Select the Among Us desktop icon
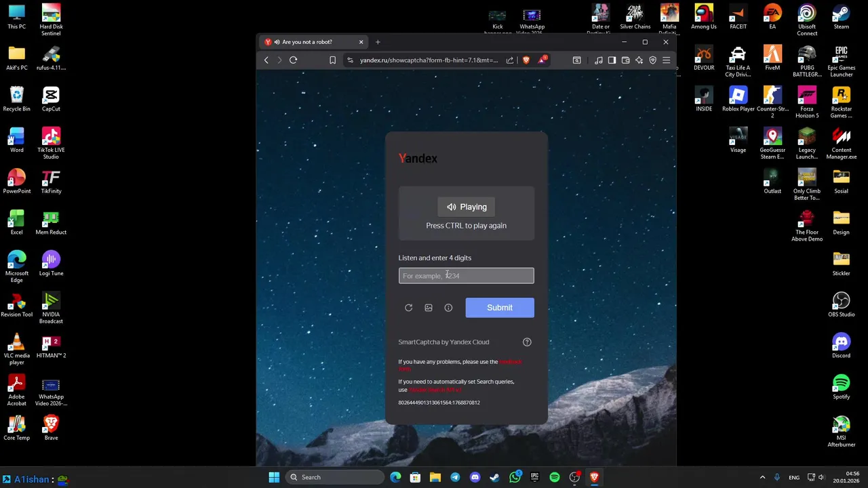 704,17
